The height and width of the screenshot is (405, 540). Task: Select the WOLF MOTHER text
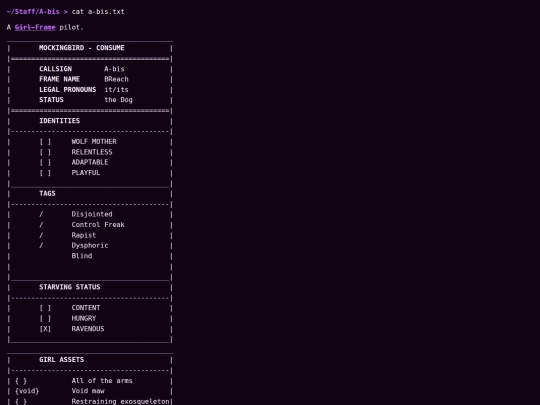pyautogui.click(x=94, y=142)
